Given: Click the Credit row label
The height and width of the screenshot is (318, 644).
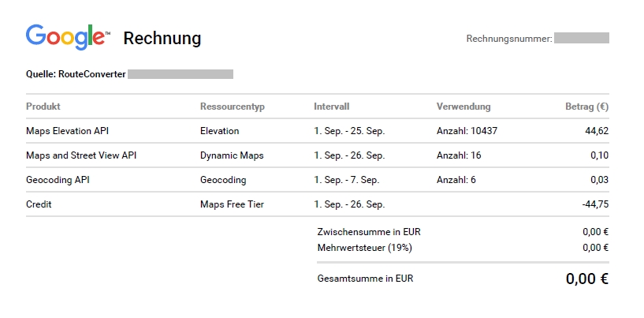Looking at the screenshot, I should [39, 204].
